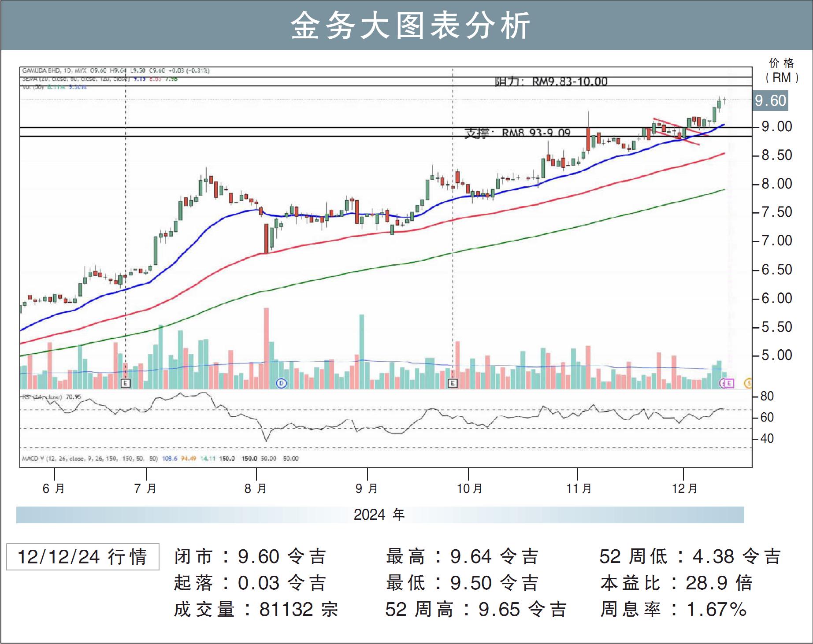The image size is (813, 644).
Task: Click the RSI 40 axis label
Action: [767, 438]
